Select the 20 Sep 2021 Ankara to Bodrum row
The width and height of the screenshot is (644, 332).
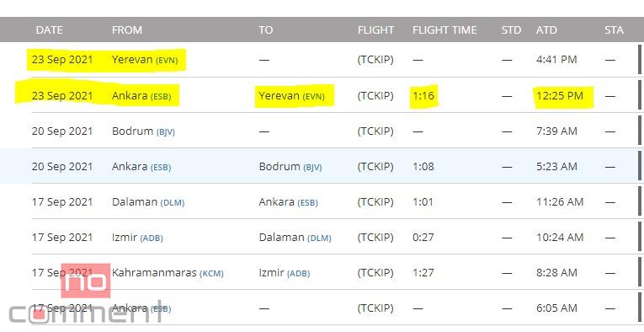(x=322, y=166)
